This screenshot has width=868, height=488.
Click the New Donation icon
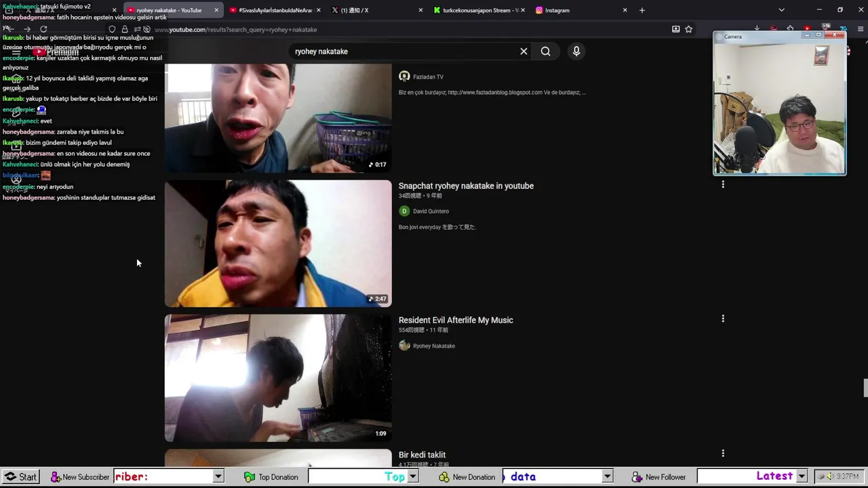click(444, 477)
